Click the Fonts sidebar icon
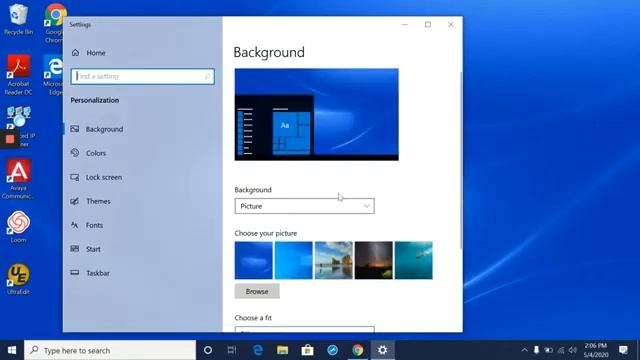640x360 pixels. point(75,225)
